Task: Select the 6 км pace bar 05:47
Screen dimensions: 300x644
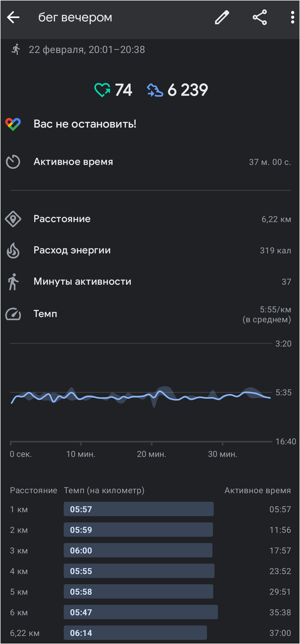Action: click(141, 612)
